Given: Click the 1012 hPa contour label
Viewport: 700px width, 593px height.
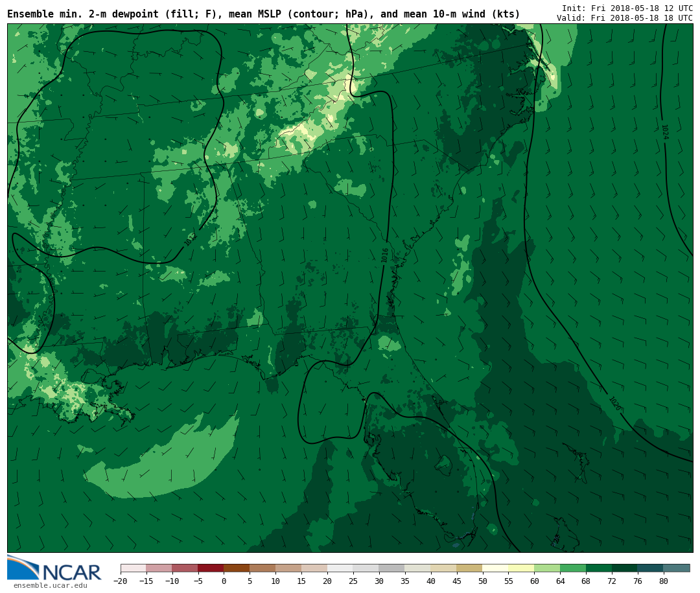Looking at the screenshot, I should [x=189, y=239].
